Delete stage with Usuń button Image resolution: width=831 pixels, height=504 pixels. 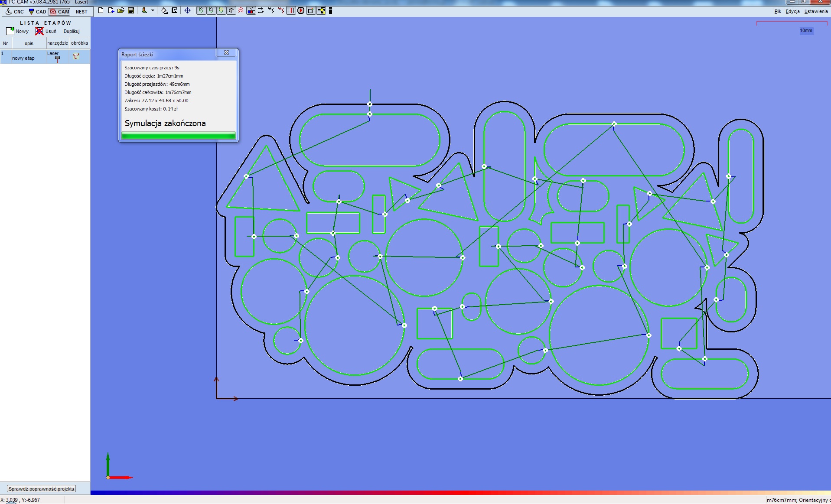pos(46,31)
